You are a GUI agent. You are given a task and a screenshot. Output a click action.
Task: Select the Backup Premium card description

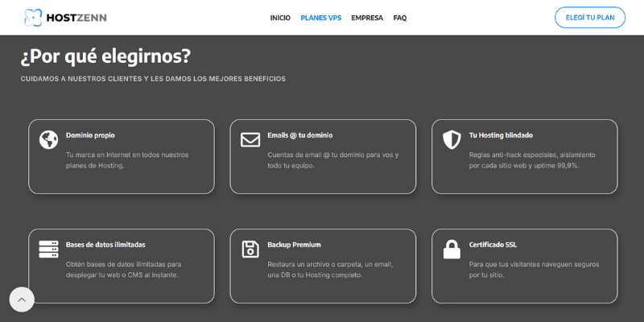(x=330, y=270)
